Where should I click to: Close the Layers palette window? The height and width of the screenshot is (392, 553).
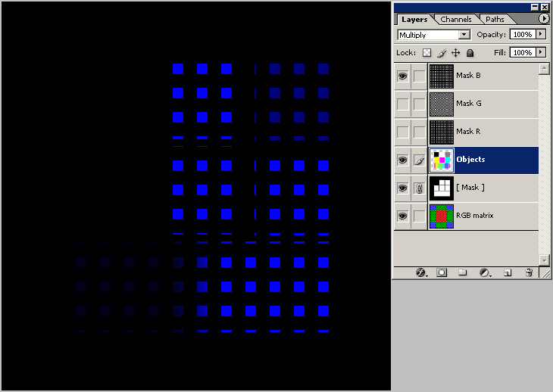click(545, 7)
